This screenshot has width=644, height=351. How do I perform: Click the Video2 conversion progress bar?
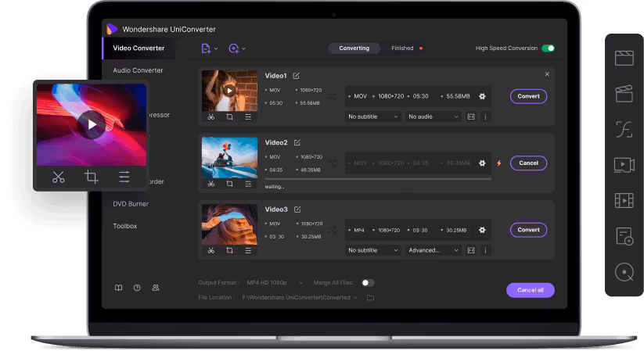378,179
